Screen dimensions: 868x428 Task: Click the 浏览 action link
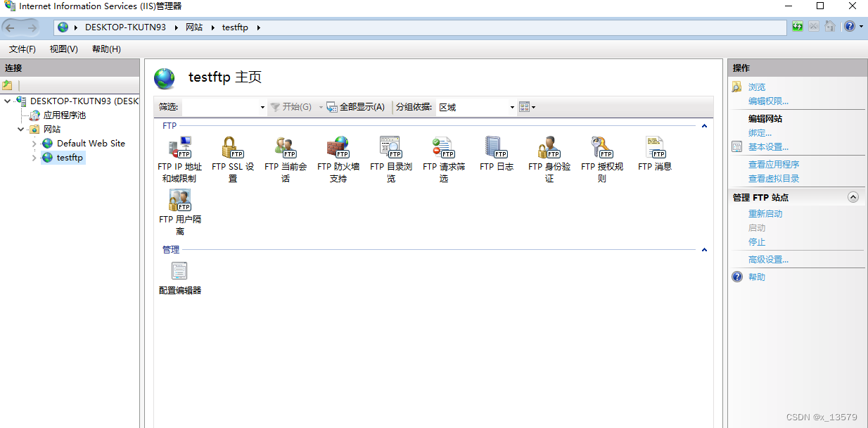point(757,87)
